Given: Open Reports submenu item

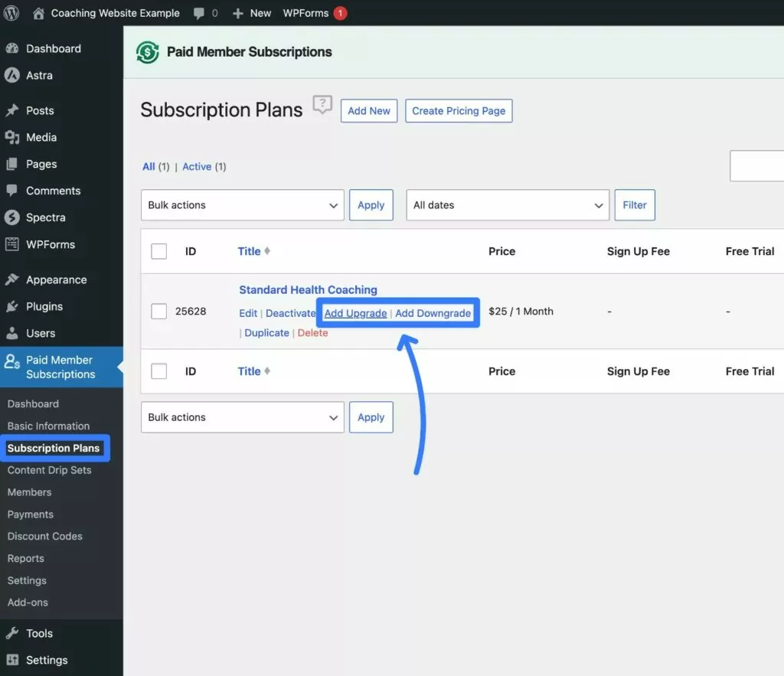Looking at the screenshot, I should tap(25, 558).
